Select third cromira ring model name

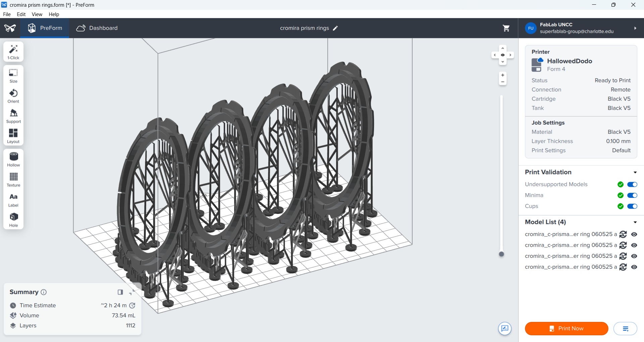click(571, 256)
